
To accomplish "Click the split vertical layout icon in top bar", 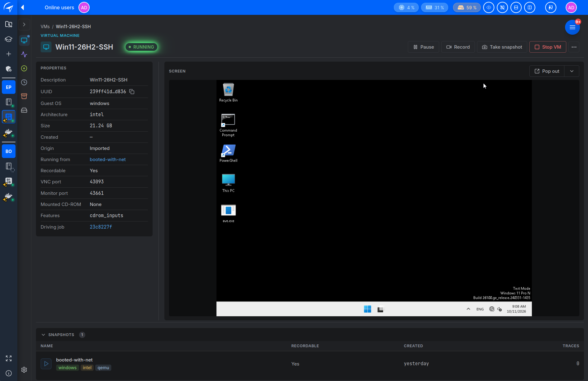I will pos(530,7).
